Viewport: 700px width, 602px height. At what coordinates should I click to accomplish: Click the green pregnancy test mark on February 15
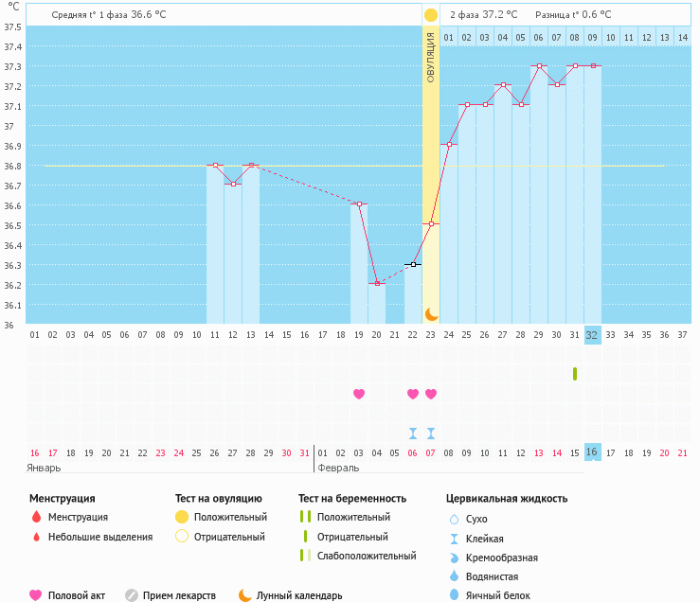tap(575, 373)
